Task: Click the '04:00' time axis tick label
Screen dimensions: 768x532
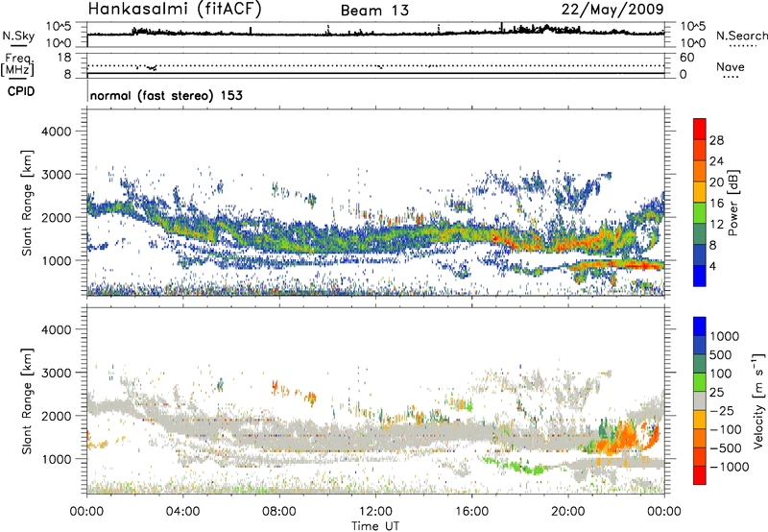Action: (x=182, y=512)
